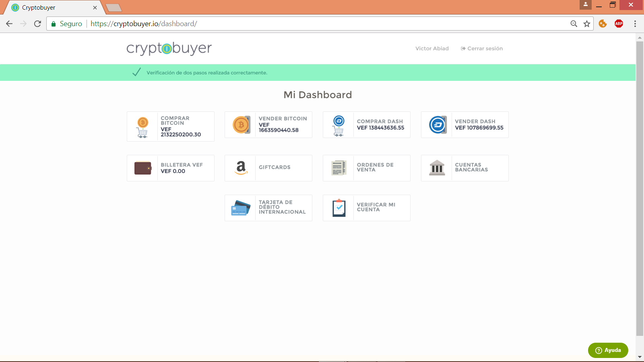The width and height of the screenshot is (644, 362).
Task: Click the Amazon Giftcards icon
Action: coord(241,168)
